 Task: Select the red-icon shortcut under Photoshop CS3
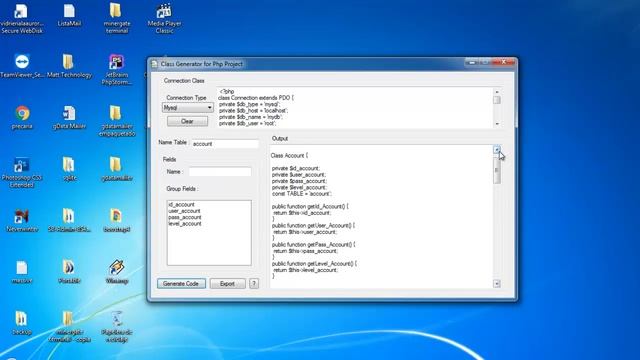coord(22,220)
